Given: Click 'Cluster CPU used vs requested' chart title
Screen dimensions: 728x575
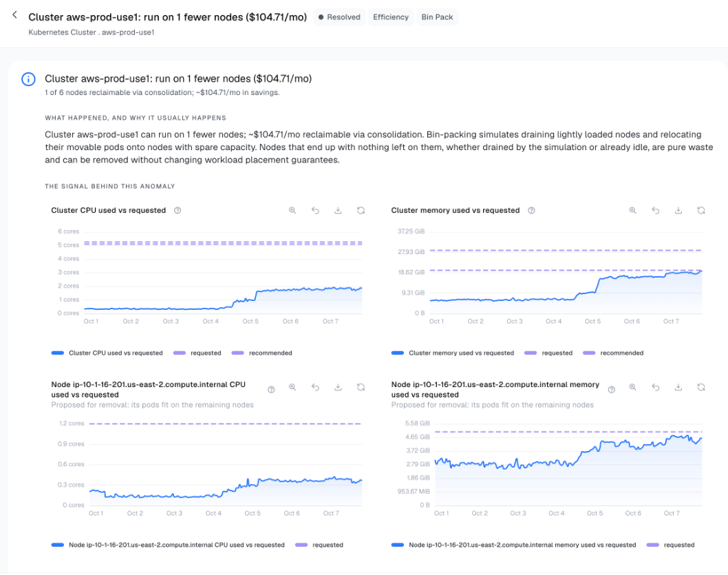Looking at the screenshot, I should click(x=109, y=211).
